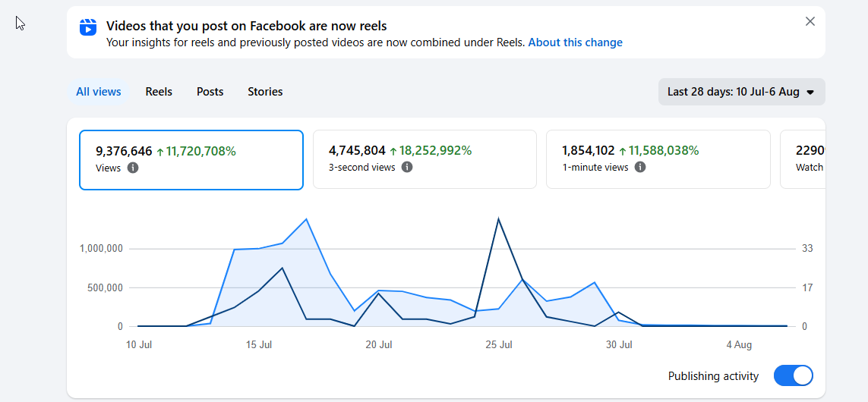Open the 1-minute views info icon

click(640, 167)
